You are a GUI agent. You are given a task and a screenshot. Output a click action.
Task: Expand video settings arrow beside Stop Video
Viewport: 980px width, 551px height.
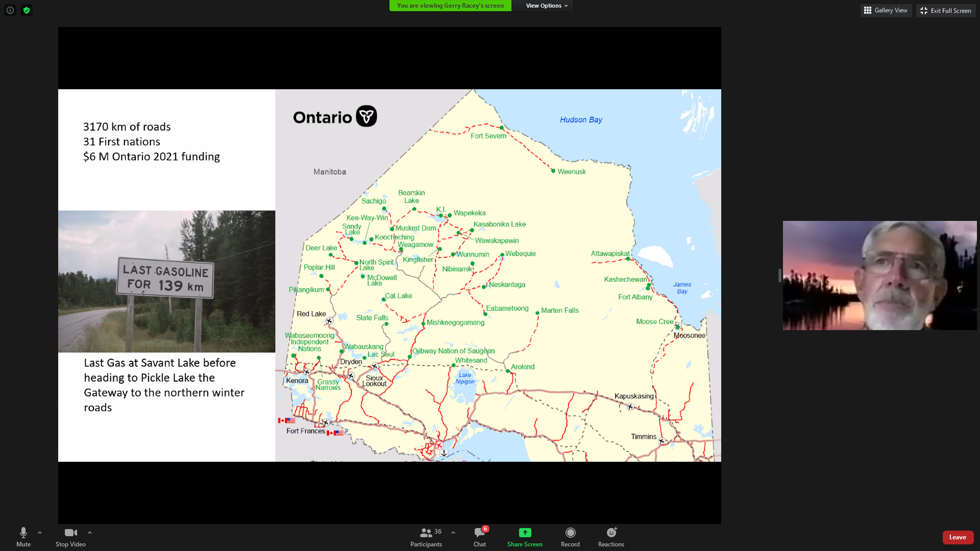(x=90, y=533)
